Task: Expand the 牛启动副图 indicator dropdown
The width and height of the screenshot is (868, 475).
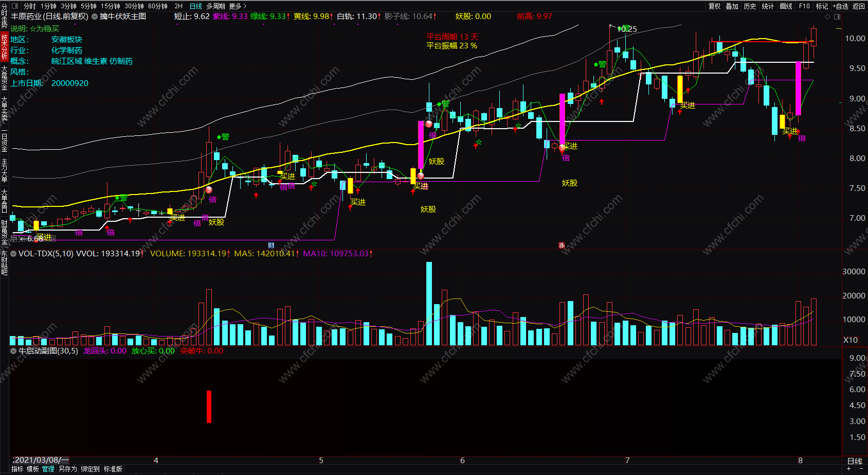Action: (13, 351)
